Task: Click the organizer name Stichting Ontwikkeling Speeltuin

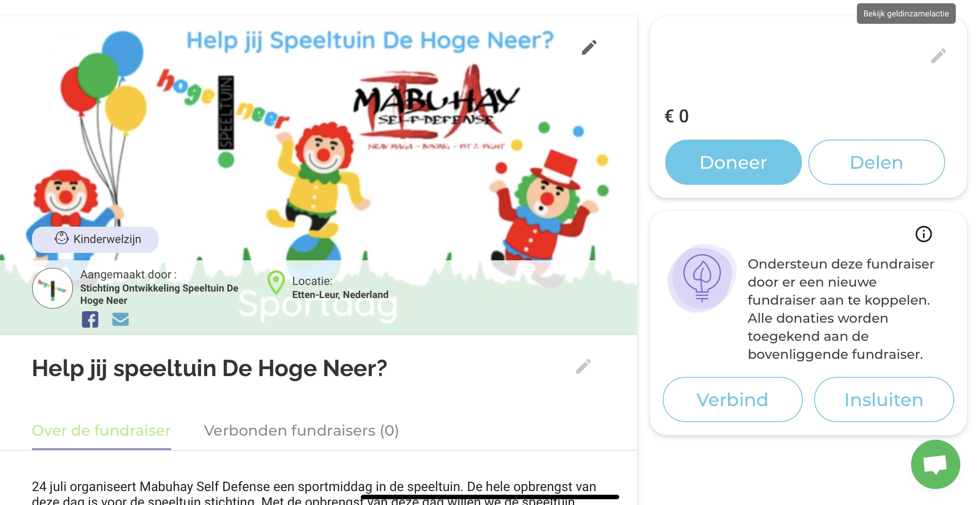Action: click(159, 294)
